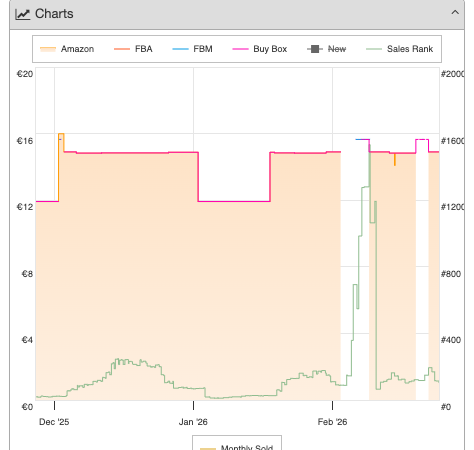Click the Charts line-graph icon
Screen dimensions: 474x450
click(x=23, y=14)
